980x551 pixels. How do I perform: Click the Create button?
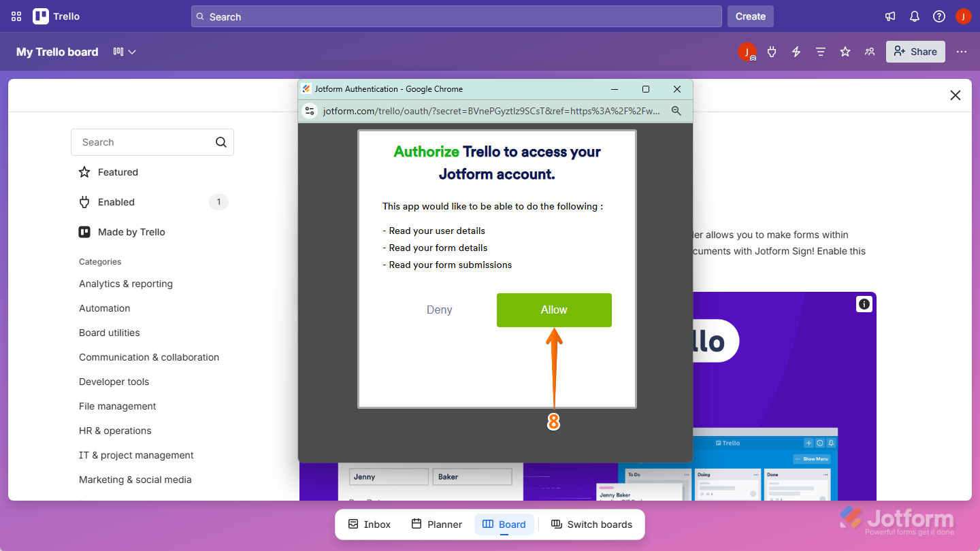coord(750,16)
